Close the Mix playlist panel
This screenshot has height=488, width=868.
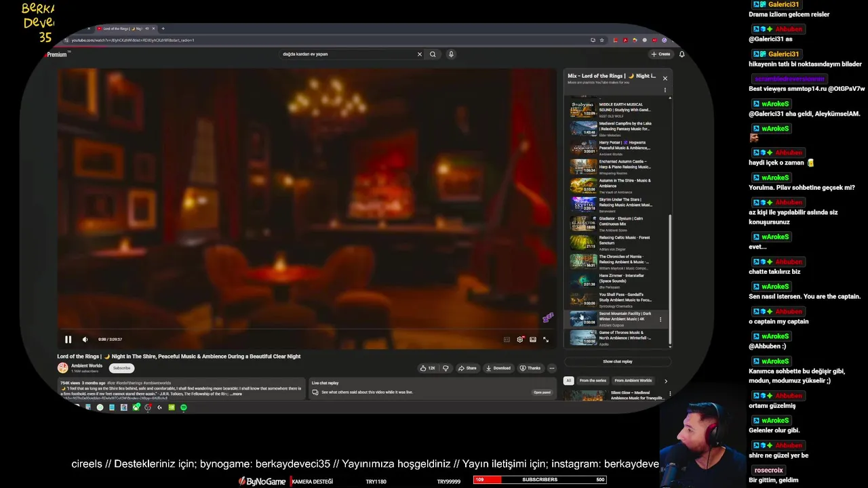point(665,79)
